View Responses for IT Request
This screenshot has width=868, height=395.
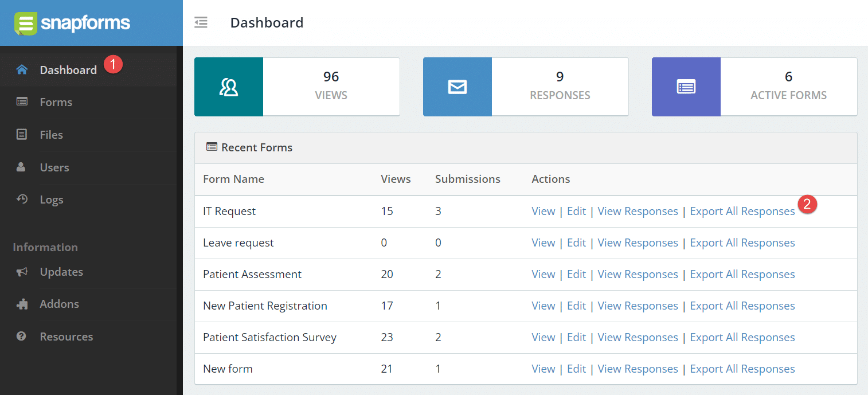638,211
